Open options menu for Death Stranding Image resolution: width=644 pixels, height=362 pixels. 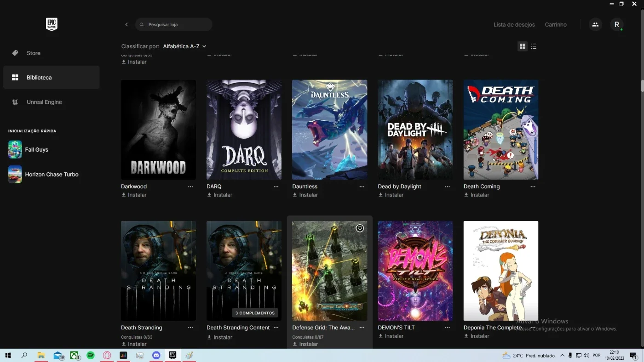coord(190,328)
